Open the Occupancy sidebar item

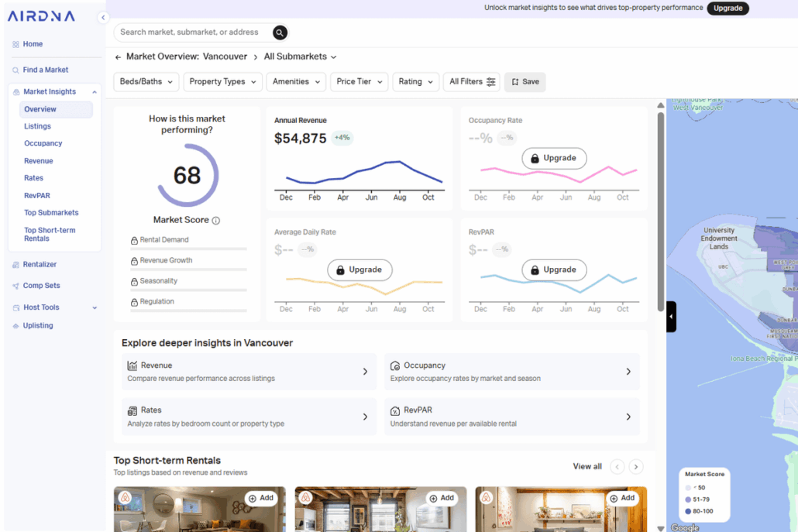43,143
